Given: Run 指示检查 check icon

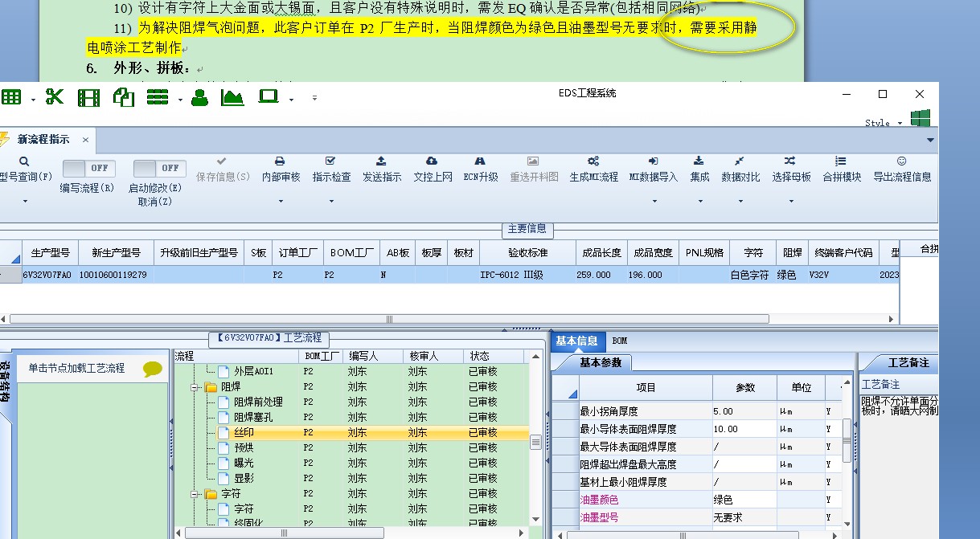Looking at the screenshot, I should [330, 161].
